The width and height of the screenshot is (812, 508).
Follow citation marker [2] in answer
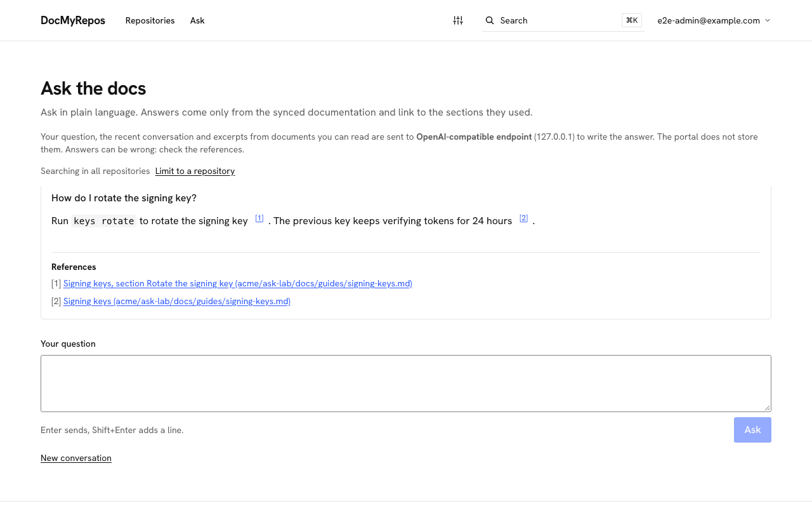pyautogui.click(x=523, y=218)
